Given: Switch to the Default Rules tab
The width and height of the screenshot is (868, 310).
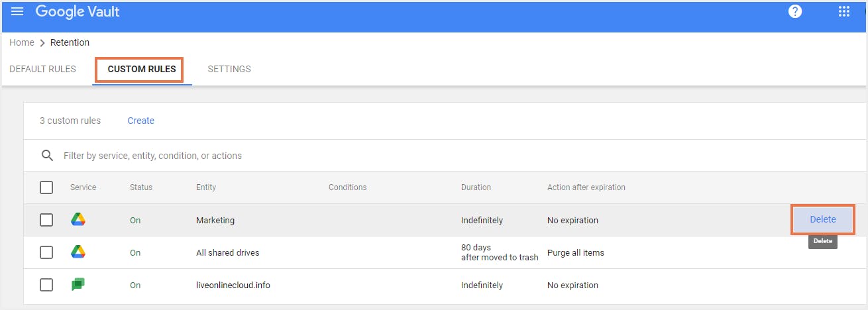Looking at the screenshot, I should 42,69.
